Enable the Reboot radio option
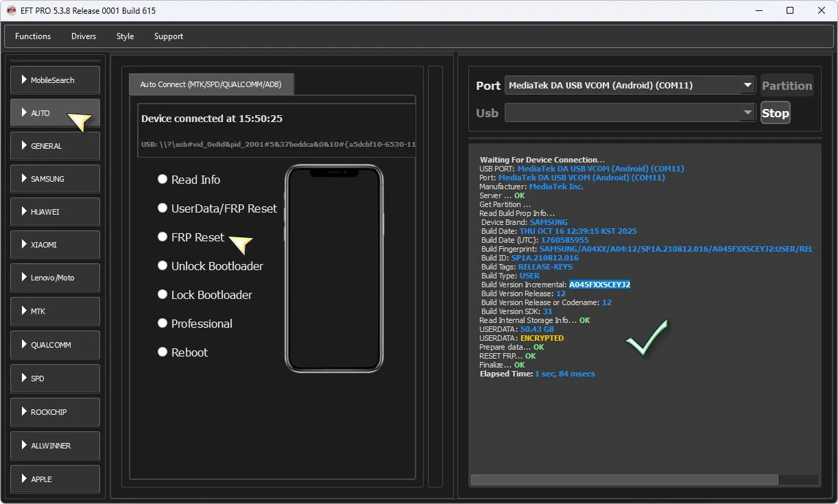 pyautogui.click(x=163, y=352)
